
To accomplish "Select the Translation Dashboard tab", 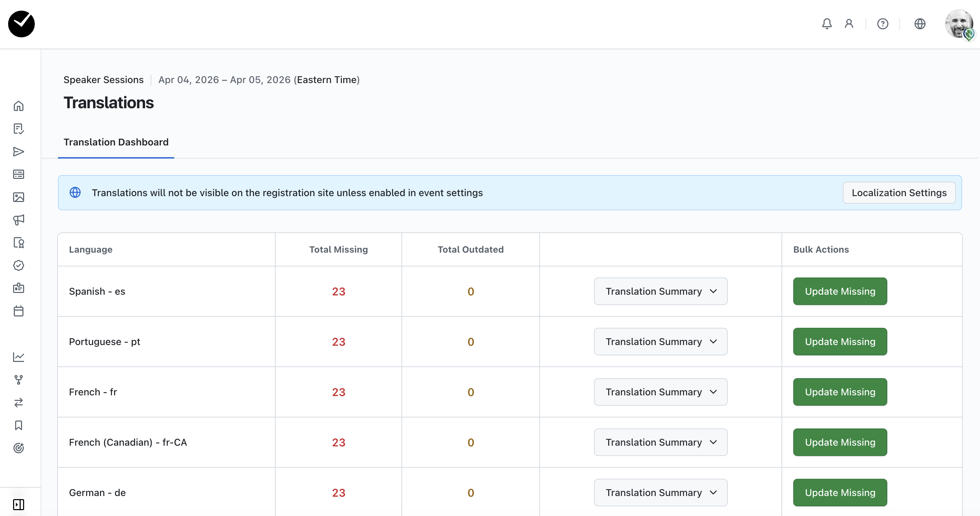I will [x=116, y=142].
